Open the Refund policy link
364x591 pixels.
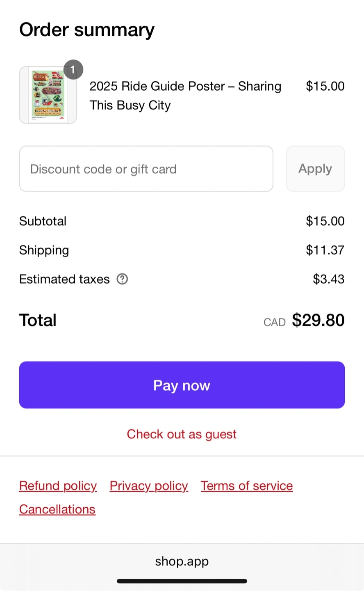(58, 486)
